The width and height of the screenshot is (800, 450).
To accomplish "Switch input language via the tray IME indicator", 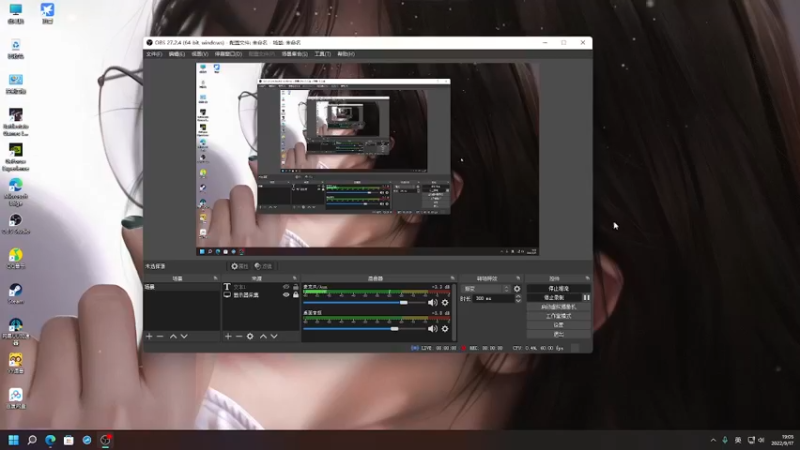I will (738, 440).
